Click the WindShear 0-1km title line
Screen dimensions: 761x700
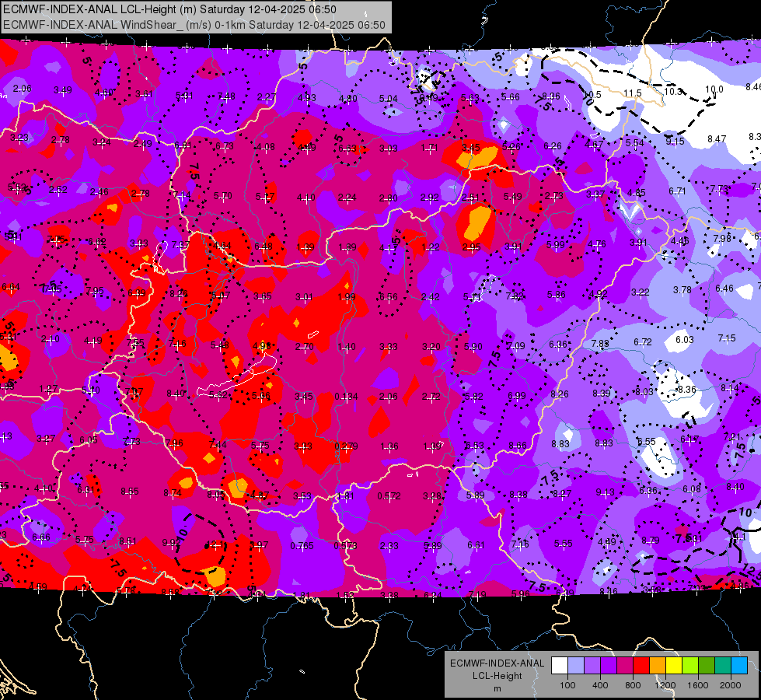pos(194,25)
